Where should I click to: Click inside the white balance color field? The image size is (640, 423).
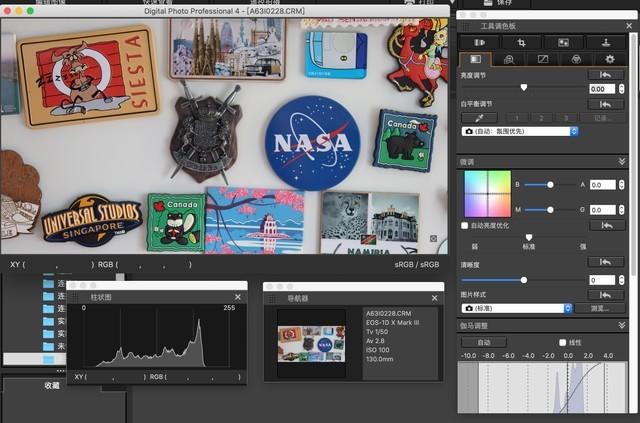click(488, 194)
